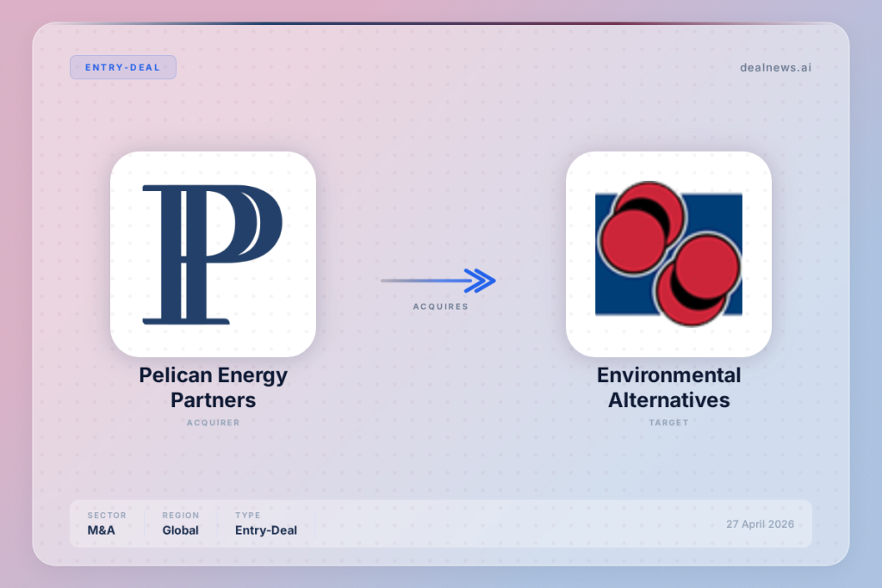The image size is (882, 588).
Task: Click the REGION heading in footer
Action: (x=180, y=516)
